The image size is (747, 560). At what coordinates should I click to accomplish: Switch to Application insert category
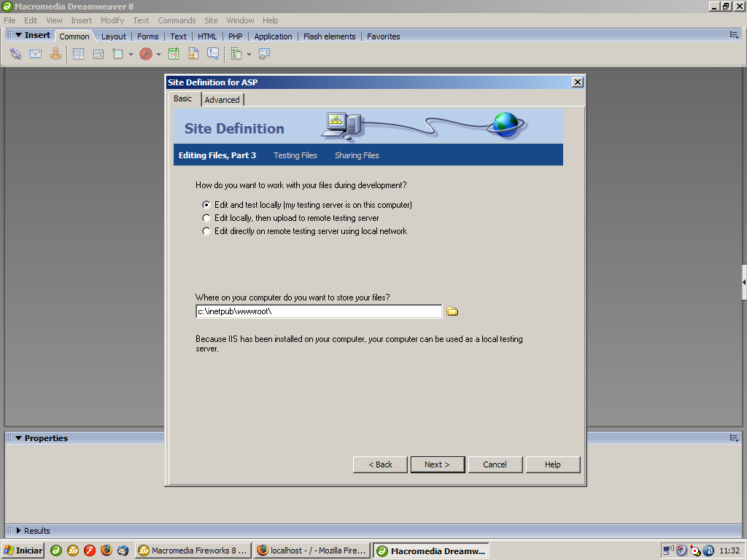(273, 36)
